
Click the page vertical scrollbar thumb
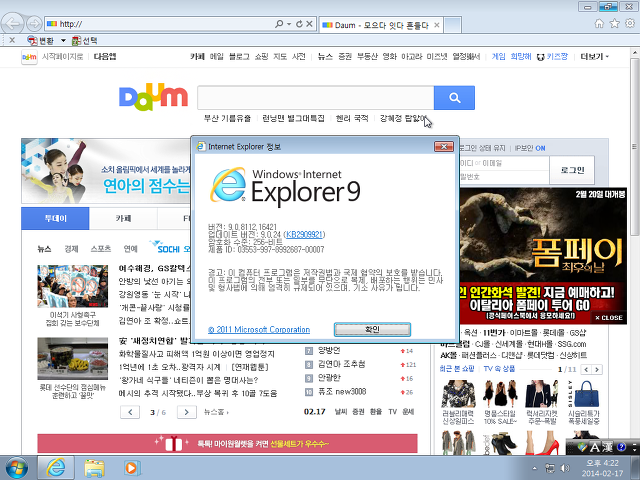tap(634, 147)
